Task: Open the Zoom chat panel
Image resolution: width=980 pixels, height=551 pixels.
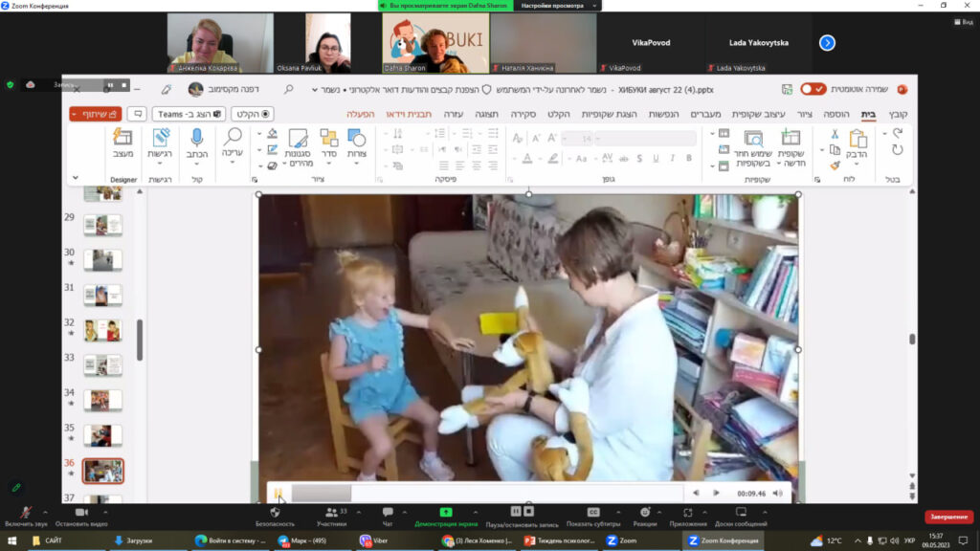Action: coord(388,513)
